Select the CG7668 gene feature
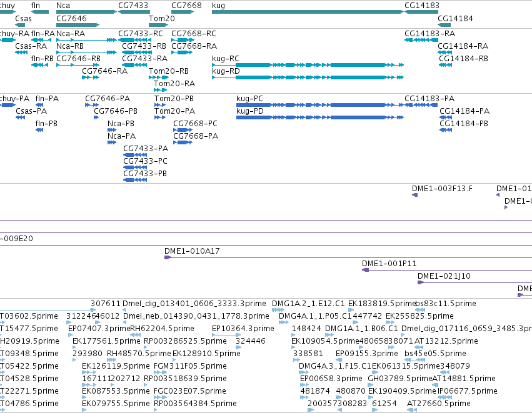Viewport: 532px width, 413px height. 183,12
